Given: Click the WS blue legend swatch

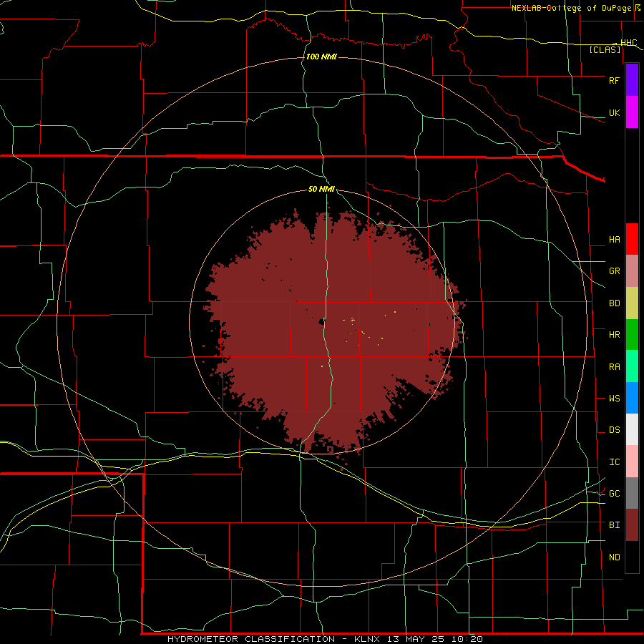Looking at the screenshot, I should [x=632, y=398].
